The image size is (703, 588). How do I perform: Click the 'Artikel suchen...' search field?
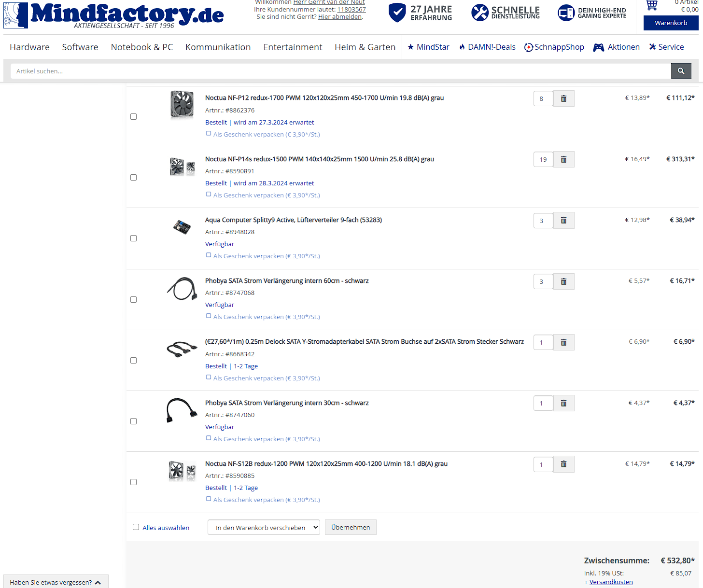340,71
